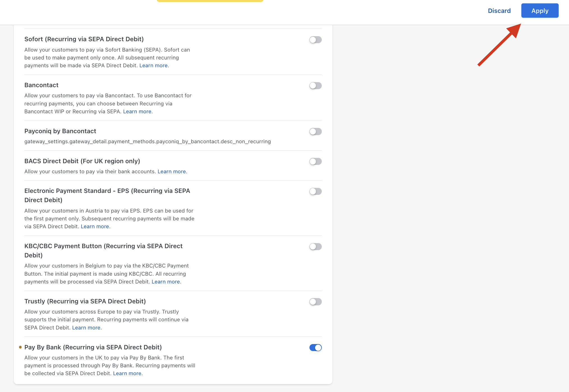Open Learn more link for Pay By Bank
The image size is (569, 392).
tap(127, 373)
